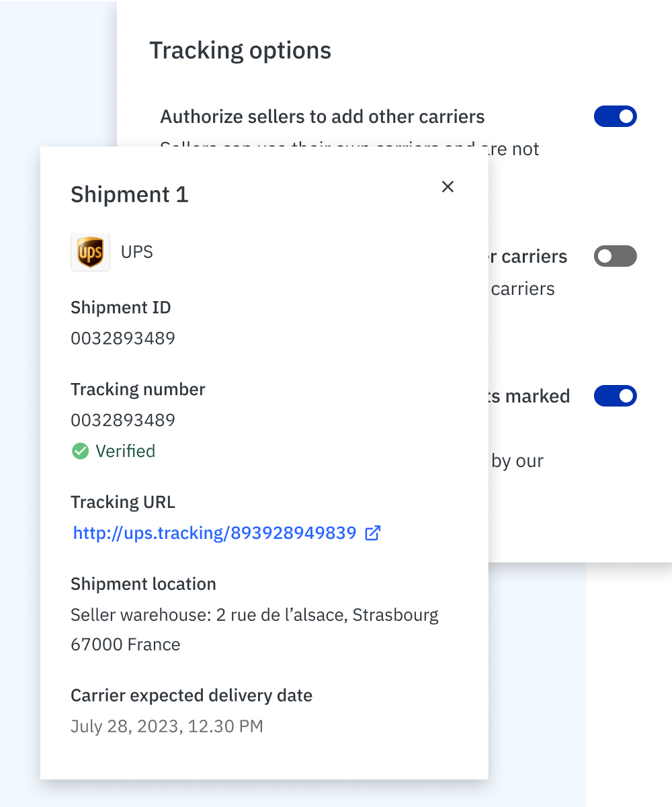Click the Seller warehouse address text
This screenshot has width=672, height=807.
point(254,615)
